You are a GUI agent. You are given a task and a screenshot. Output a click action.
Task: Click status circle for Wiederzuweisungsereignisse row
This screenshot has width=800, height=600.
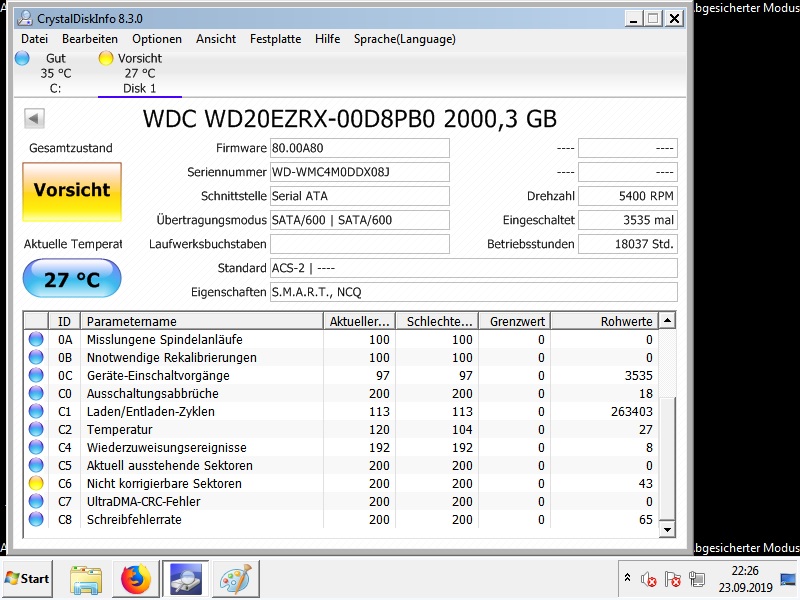pos(36,447)
